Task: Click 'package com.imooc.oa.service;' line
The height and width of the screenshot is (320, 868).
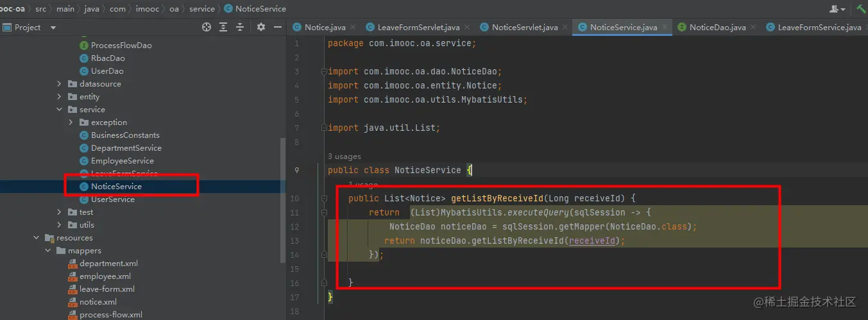Action: coord(402,43)
